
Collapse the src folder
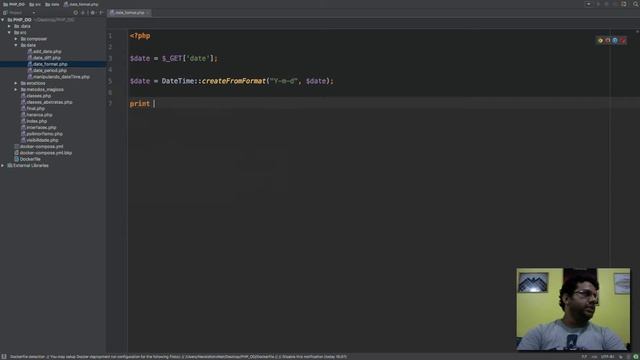(9, 32)
